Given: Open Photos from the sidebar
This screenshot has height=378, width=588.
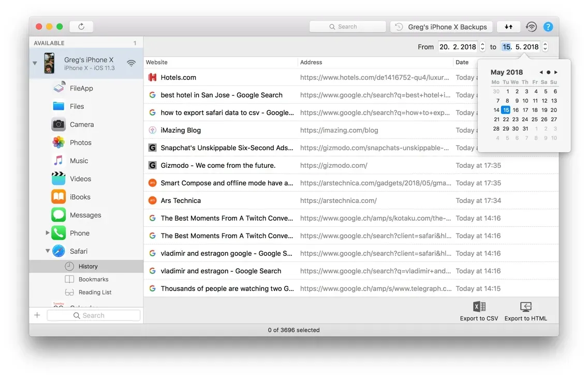Looking at the screenshot, I should (x=81, y=142).
